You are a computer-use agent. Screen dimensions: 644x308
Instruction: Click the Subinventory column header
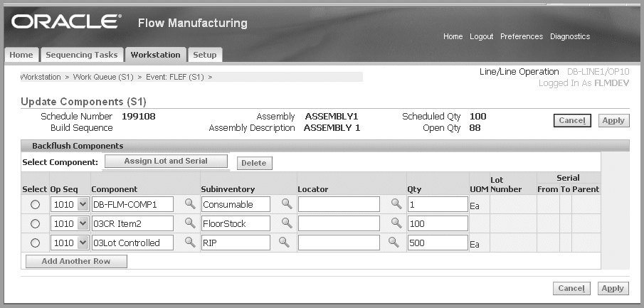click(x=228, y=189)
